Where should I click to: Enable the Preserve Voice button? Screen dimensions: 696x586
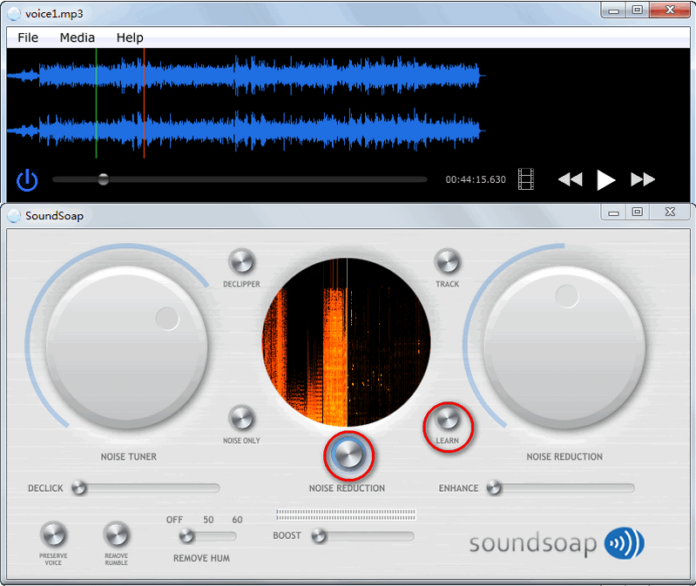(x=53, y=534)
